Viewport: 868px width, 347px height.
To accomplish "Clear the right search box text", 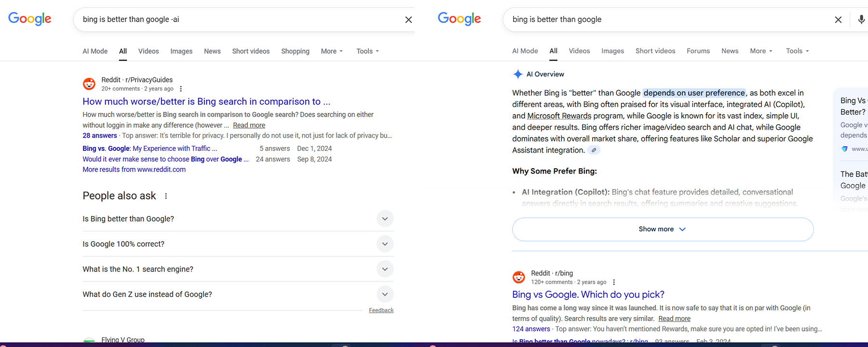I will click(x=838, y=20).
